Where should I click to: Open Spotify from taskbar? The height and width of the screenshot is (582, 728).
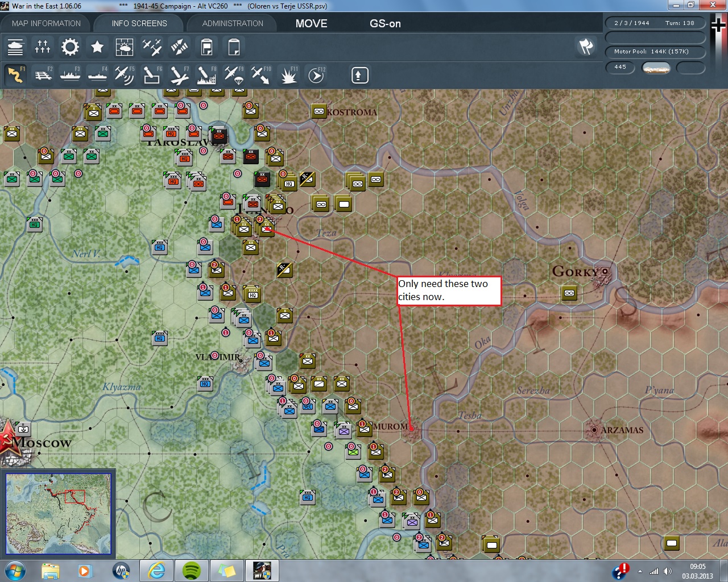tap(192, 570)
